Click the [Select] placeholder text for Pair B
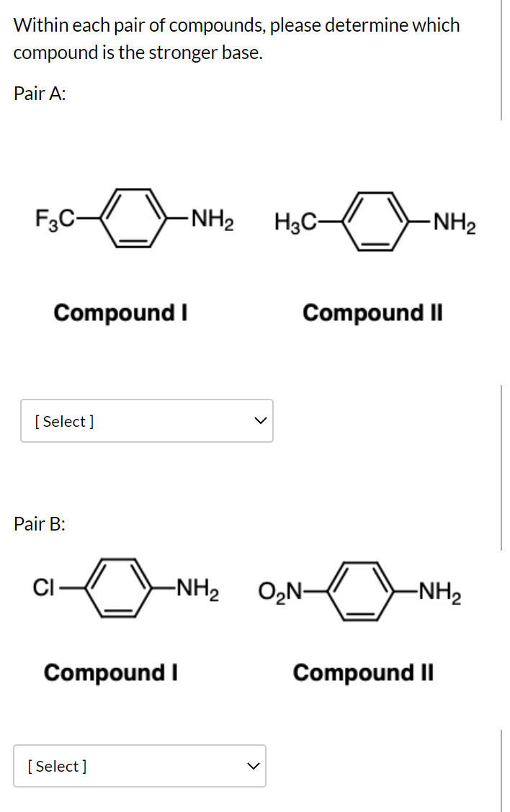510x812 pixels. point(55,766)
